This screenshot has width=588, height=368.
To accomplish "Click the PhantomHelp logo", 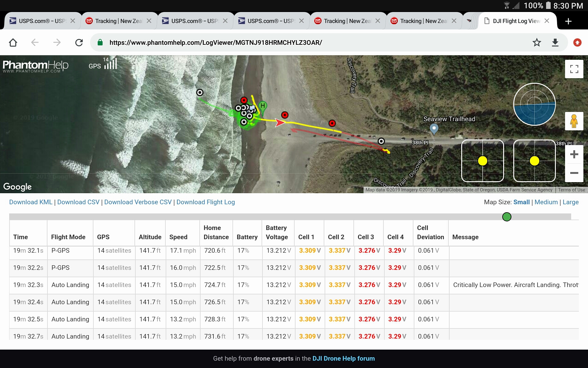I will [36, 66].
